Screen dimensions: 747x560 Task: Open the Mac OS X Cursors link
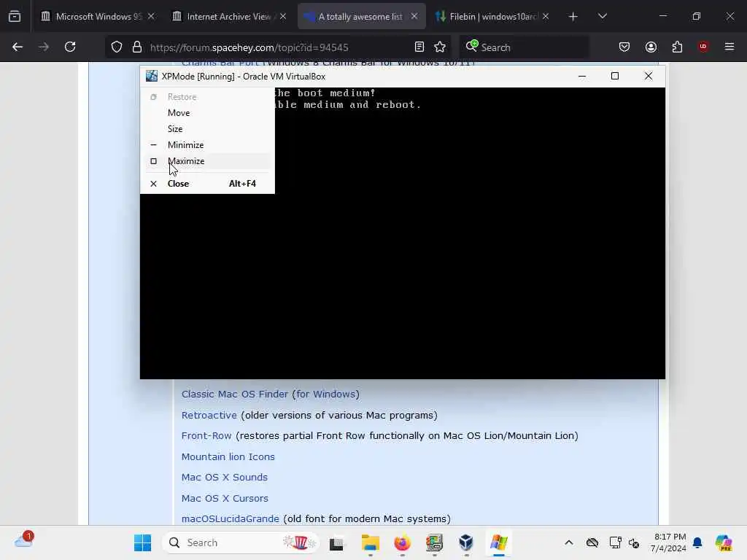(225, 498)
